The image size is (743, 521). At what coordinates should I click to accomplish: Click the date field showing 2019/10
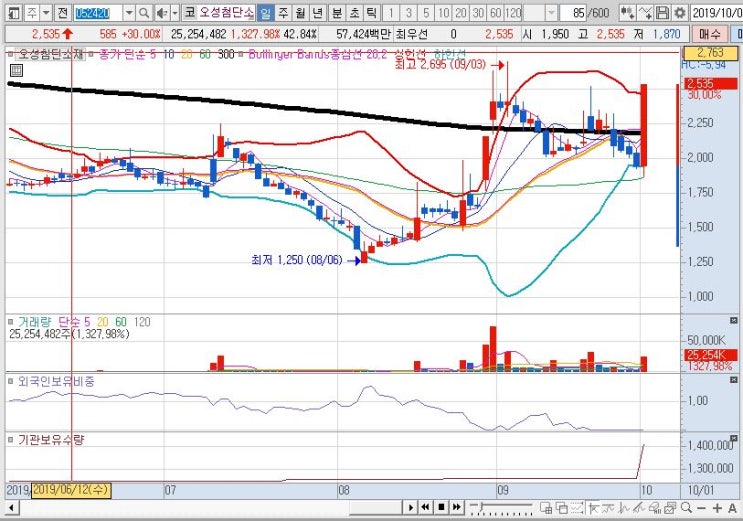click(x=716, y=13)
